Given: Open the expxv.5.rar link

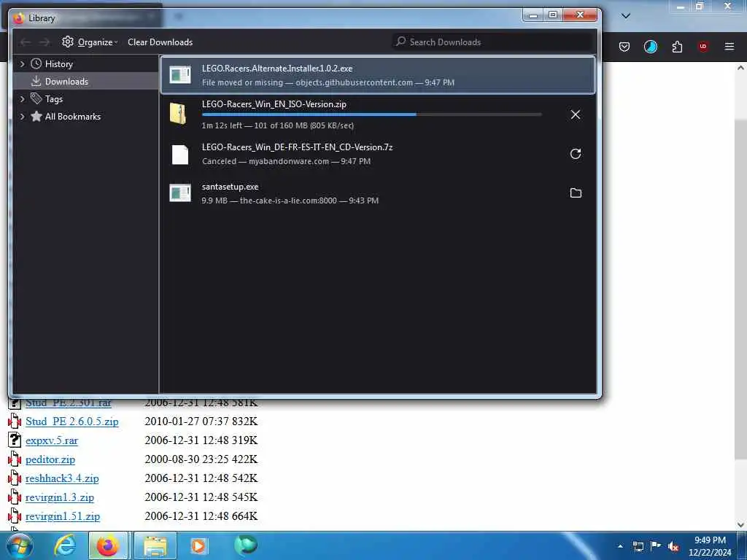Looking at the screenshot, I should tap(52, 440).
